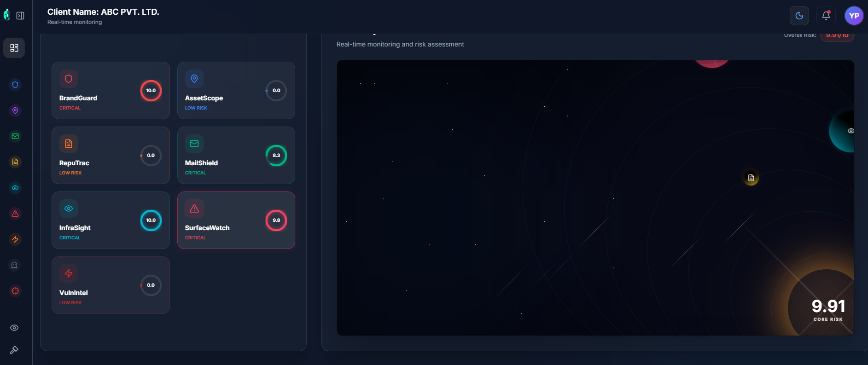Click the location pin icon on AssetScope card
Image resolution: width=868 pixels, height=365 pixels.
click(x=194, y=79)
